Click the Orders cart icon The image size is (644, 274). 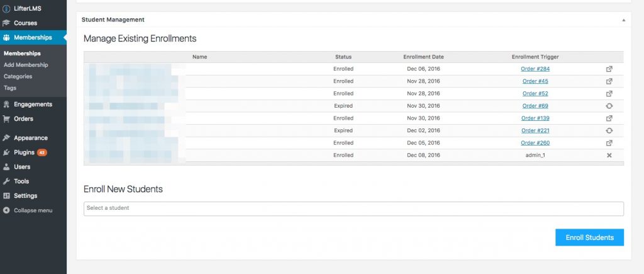[6, 119]
